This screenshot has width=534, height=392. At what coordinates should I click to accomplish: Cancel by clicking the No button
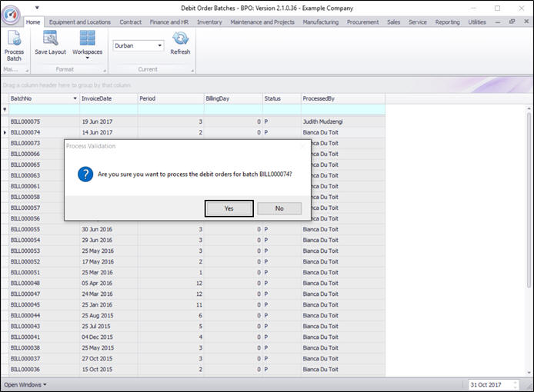click(279, 208)
